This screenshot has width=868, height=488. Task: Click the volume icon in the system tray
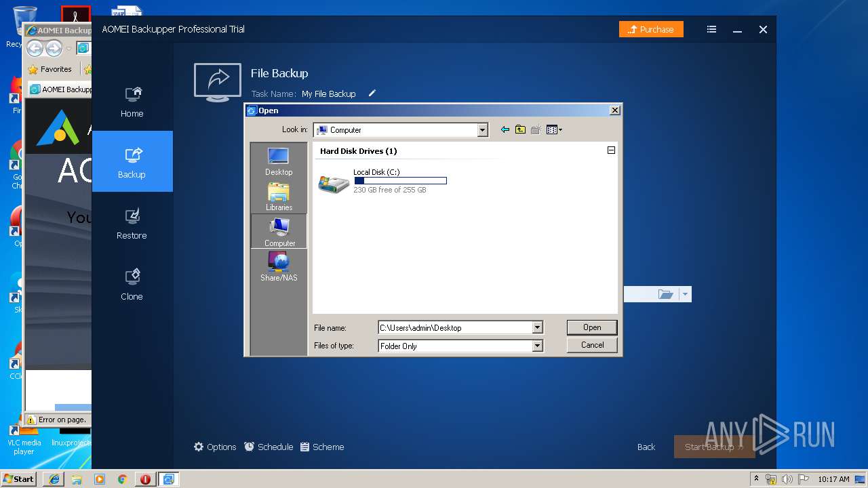pyautogui.click(x=787, y=479)
